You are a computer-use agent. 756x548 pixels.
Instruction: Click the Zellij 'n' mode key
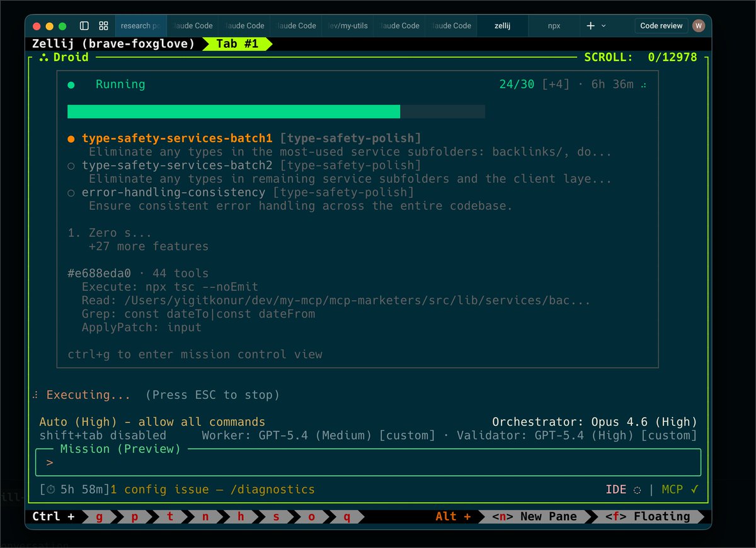pyautogui.click(x=205, y=517)
